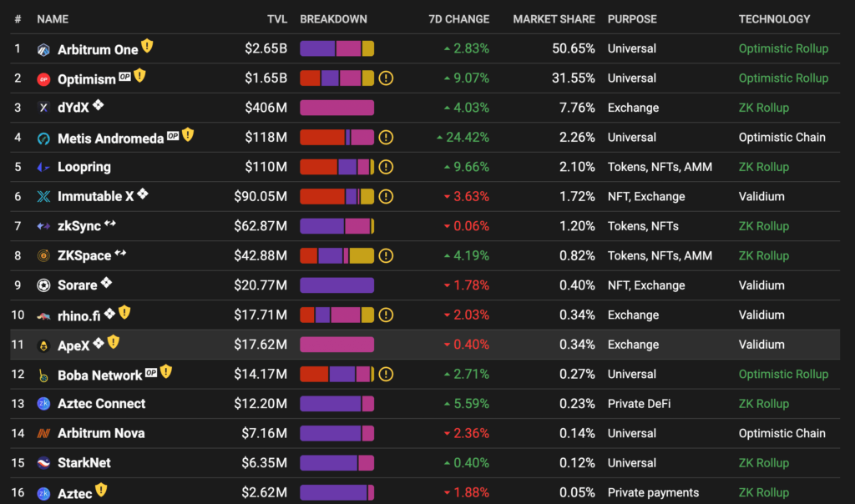Click the arrows badge next to ZKSpace
855x504 pixels.
tap(120, 253)
